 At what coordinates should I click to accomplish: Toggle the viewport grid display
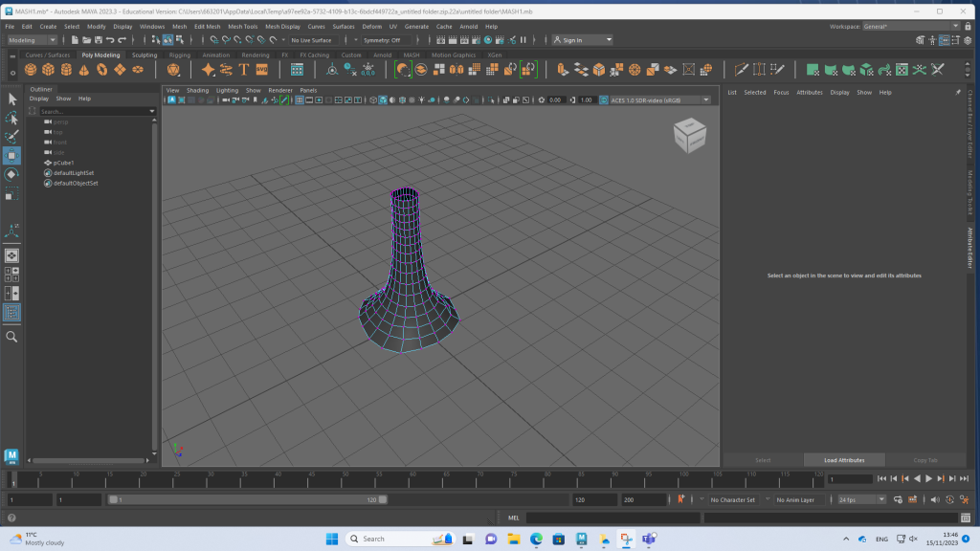(300, 99)
